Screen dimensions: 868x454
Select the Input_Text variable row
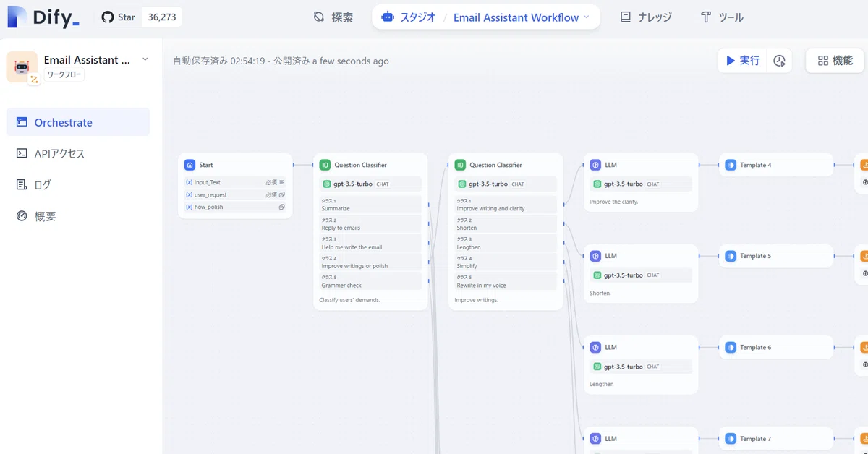[x=235, y=182]
